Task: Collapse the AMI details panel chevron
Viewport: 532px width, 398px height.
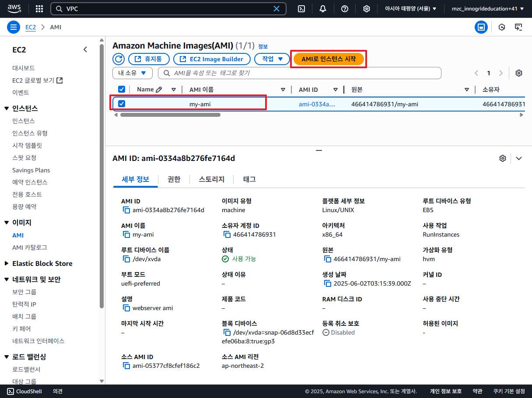Action: point(519,158)
